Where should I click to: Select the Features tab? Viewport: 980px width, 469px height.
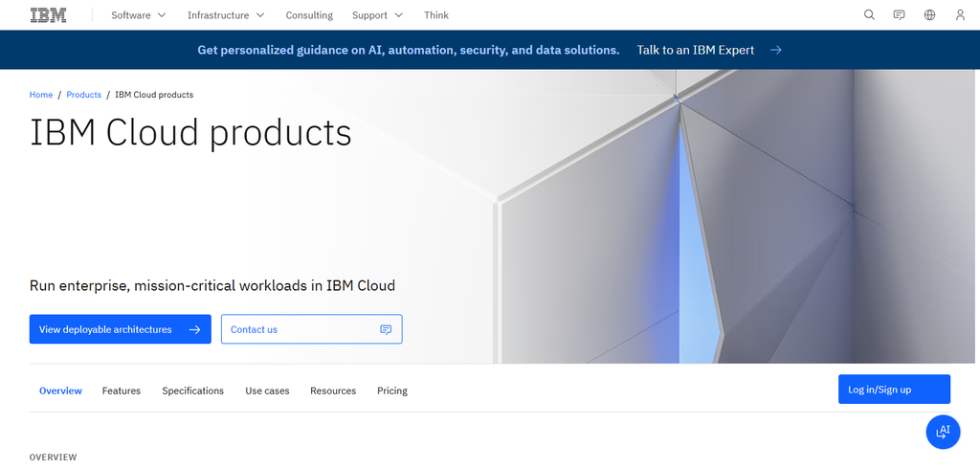point(122,391)
